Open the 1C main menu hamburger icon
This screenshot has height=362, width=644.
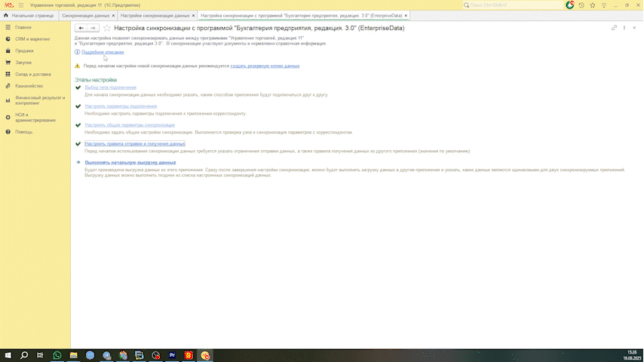click(21, 5)
